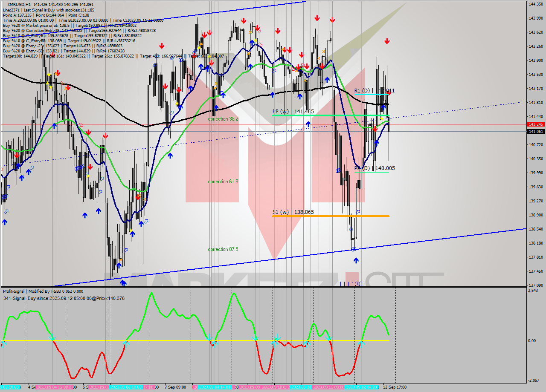This screenshot has width=546, height=392.
Task: Select the PP (w) 141.465 pivot label
Action: [x=293, y=112]
